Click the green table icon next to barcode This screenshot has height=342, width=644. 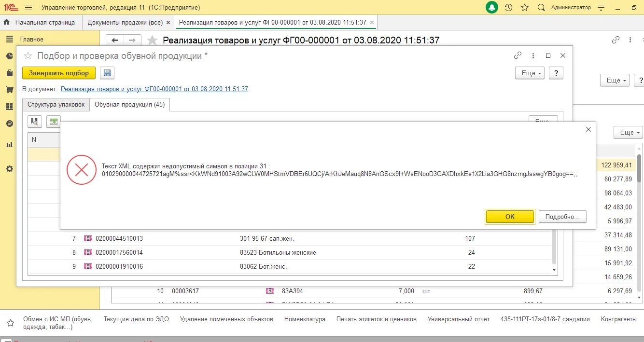pos(54,122)
